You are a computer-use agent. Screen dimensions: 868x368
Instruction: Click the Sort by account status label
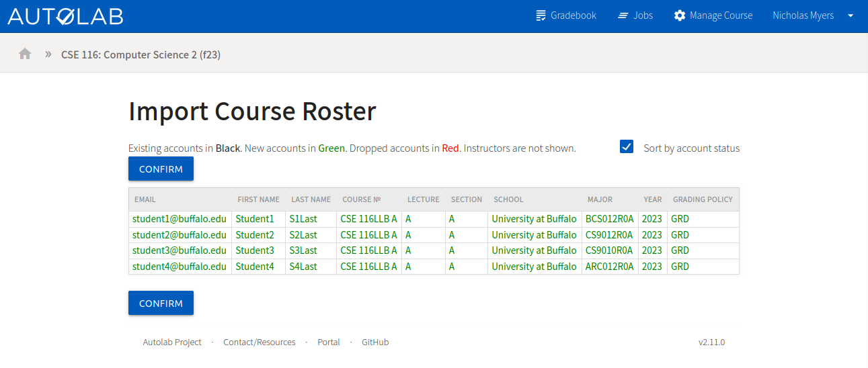point(691,148)
